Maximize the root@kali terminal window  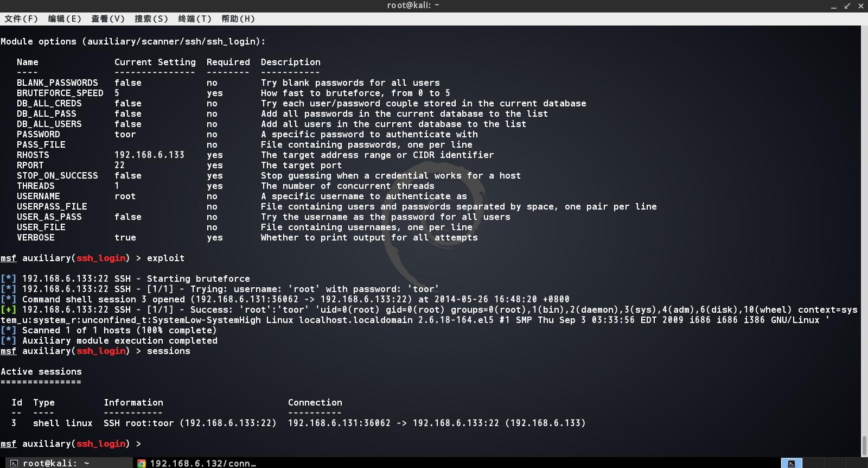(x=847, y=6)
